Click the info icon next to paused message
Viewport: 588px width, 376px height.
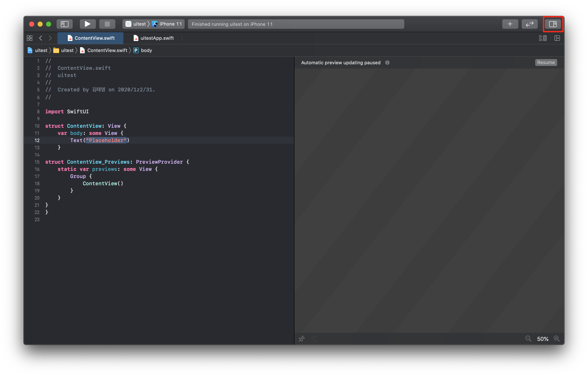387,63
